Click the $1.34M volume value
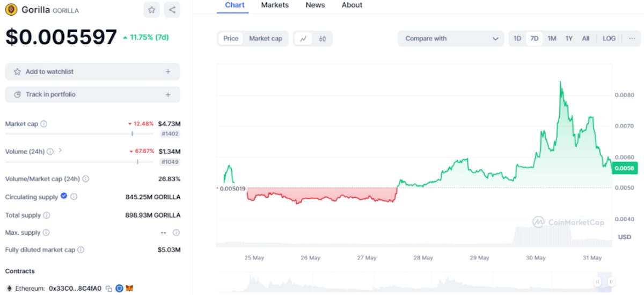 169,152
